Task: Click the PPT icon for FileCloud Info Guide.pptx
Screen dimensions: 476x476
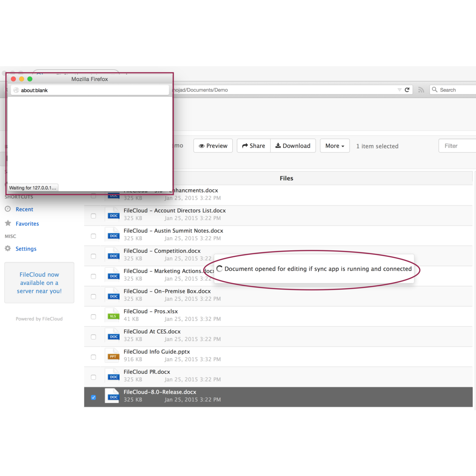Action: [x=112, y=356]
